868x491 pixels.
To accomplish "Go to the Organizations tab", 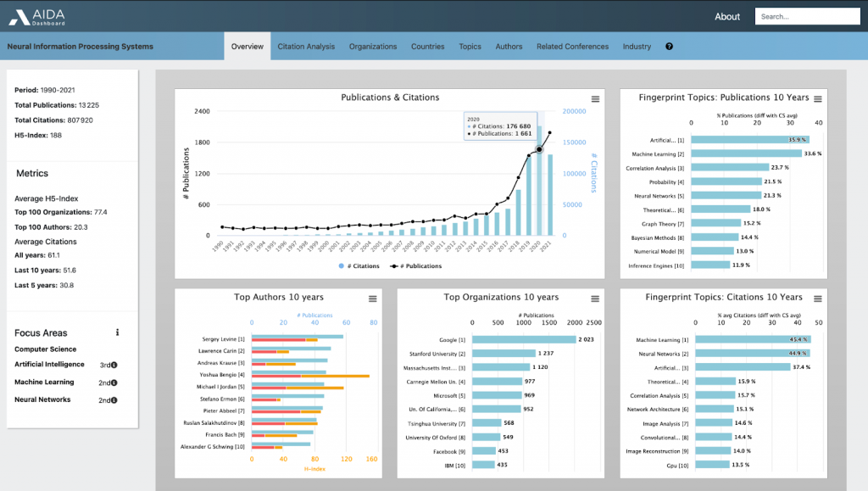I will [x=373, y=47].
